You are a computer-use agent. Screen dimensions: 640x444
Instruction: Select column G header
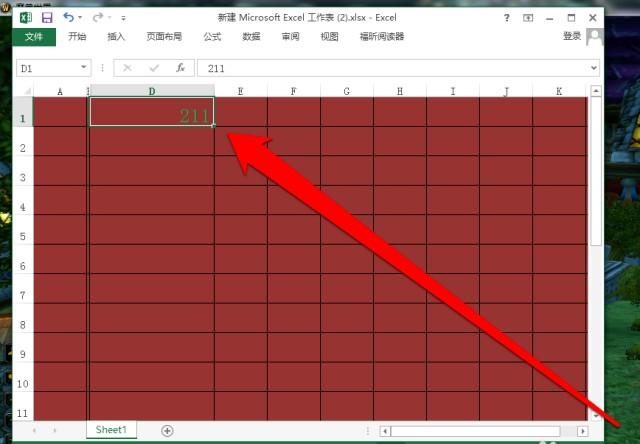[x=347, y=91]
